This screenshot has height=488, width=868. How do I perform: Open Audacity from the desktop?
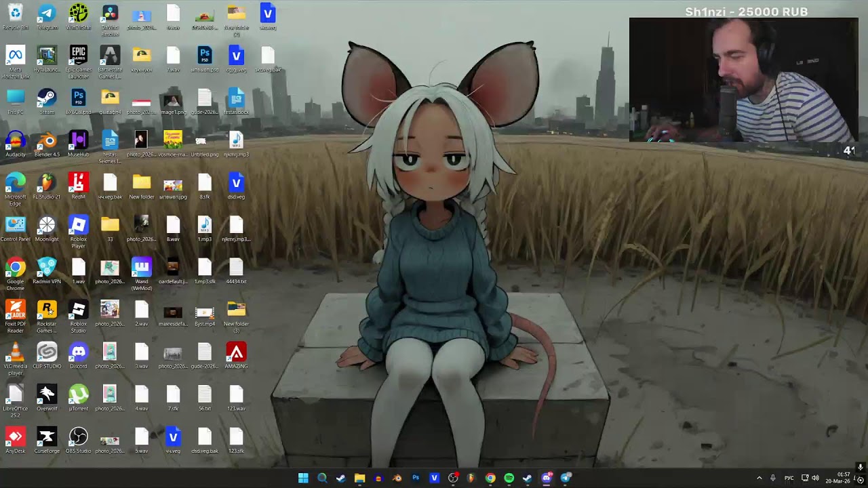pyautogui.click(x=15, y=144)
